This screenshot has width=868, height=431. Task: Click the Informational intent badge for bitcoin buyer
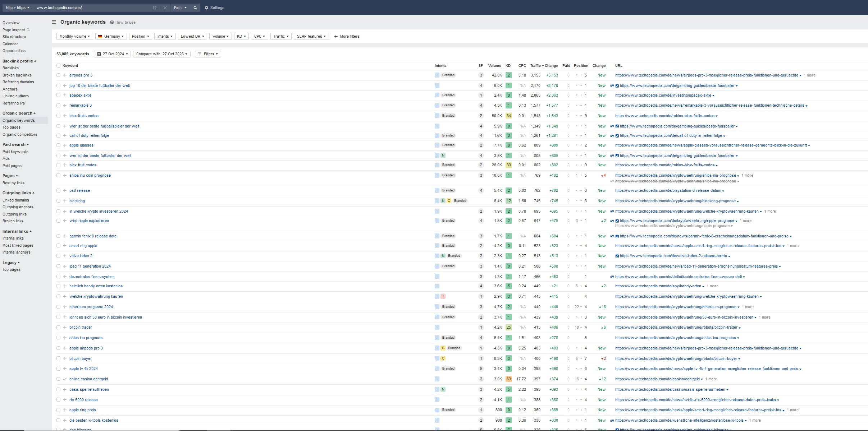pyautogui.click(x=437, y=358)
